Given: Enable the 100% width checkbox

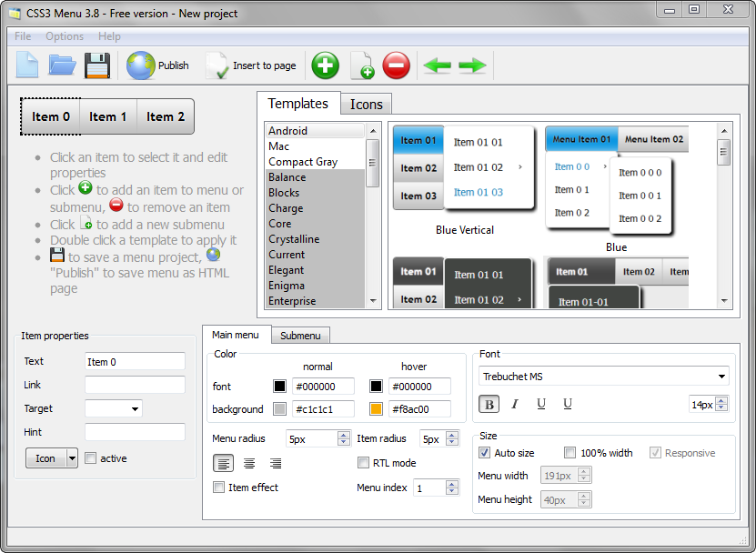Looking at the screenshot, I should [x=570, y=453].
